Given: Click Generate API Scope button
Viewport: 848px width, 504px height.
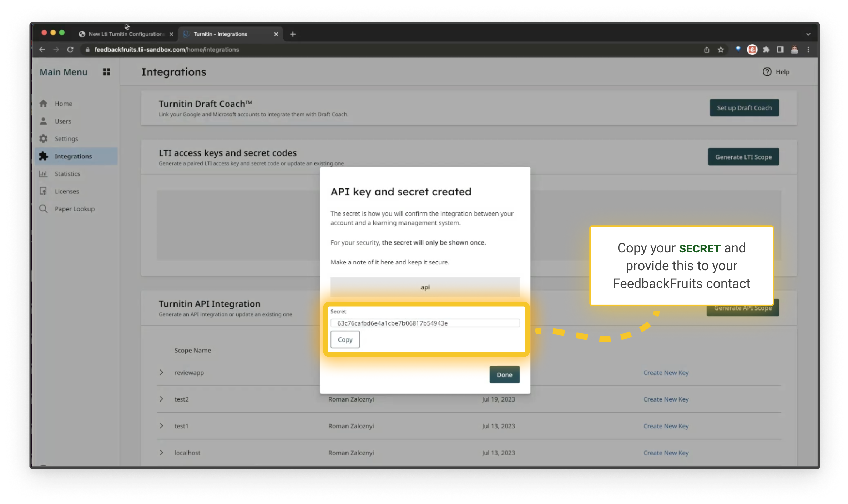Looking at the screenshot, I should 743,308.
